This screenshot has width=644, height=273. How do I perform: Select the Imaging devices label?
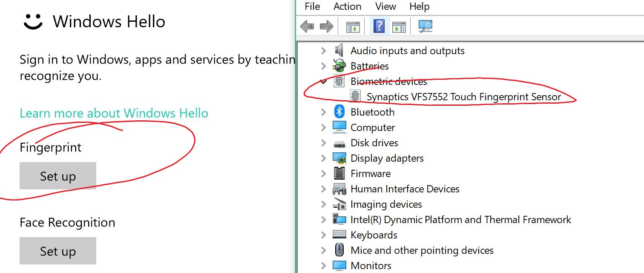coord(386,204)
